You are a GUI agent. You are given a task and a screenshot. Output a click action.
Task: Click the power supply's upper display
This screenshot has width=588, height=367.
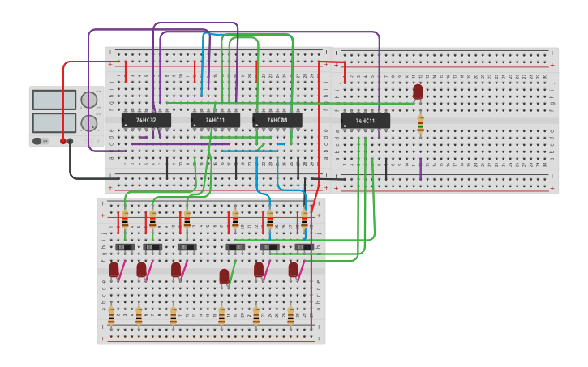click(54, 100)
